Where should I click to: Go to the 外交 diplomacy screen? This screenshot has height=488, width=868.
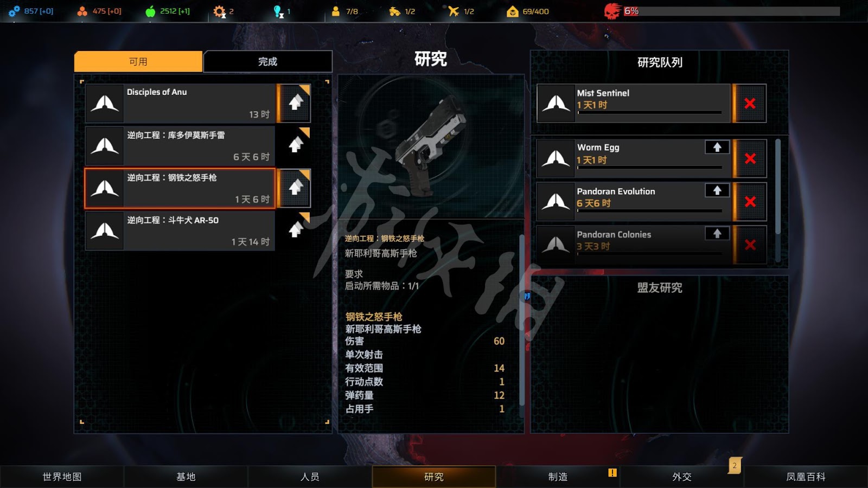tap(682, 477)
